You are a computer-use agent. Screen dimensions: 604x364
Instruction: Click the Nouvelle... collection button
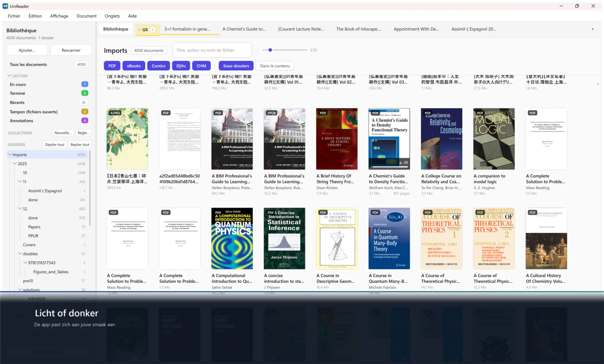(63, 133)
